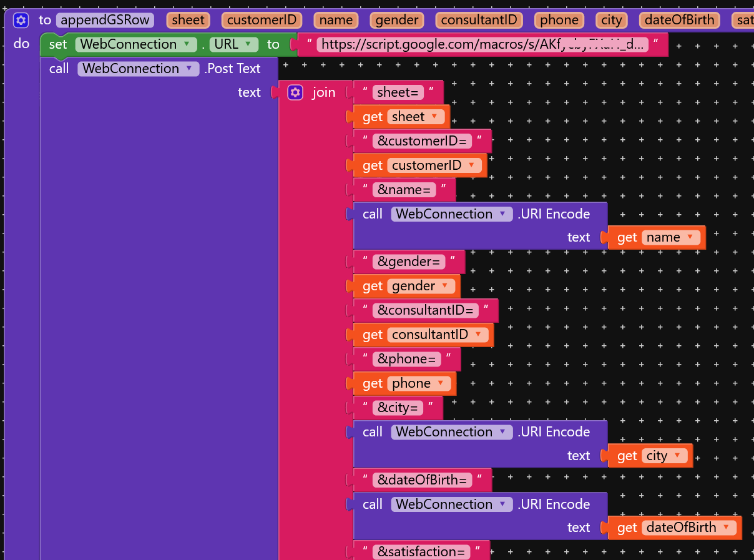The image size is (754, 560).
Task: Click the gear icon on appendGSRow procedure
Action: tap(21, 20)
